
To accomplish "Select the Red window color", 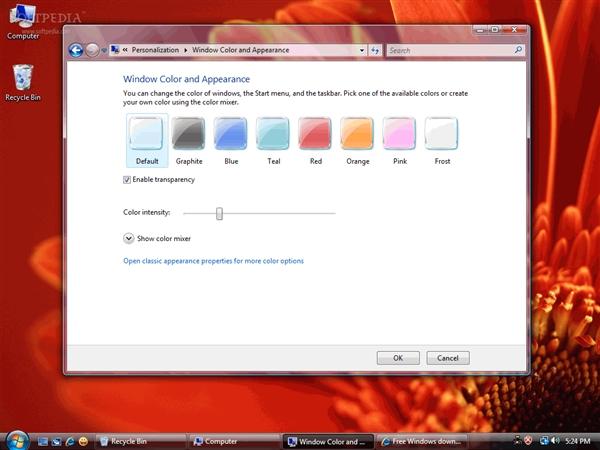I will pos(315,133).
